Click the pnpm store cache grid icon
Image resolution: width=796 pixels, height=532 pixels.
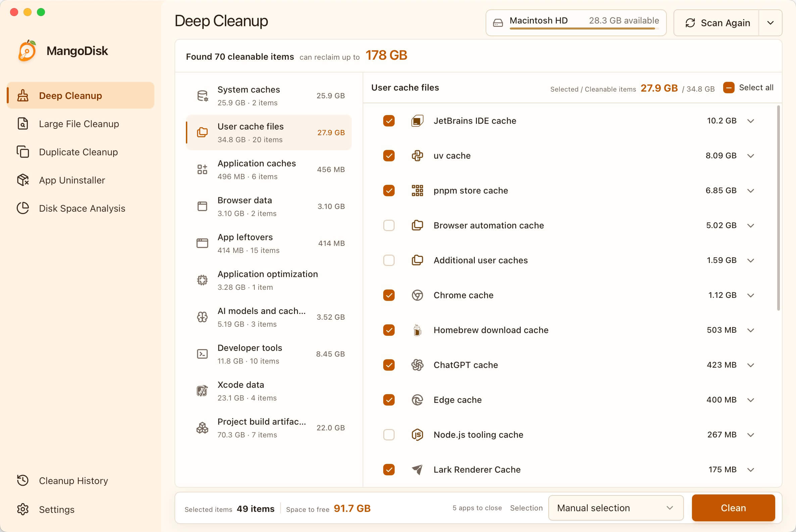(417, 191)
